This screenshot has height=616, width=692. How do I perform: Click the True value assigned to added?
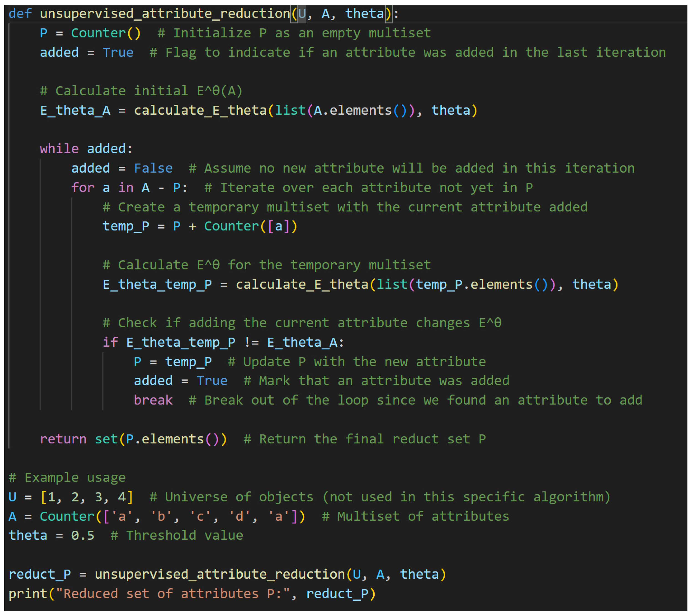[x=118, y=52]
